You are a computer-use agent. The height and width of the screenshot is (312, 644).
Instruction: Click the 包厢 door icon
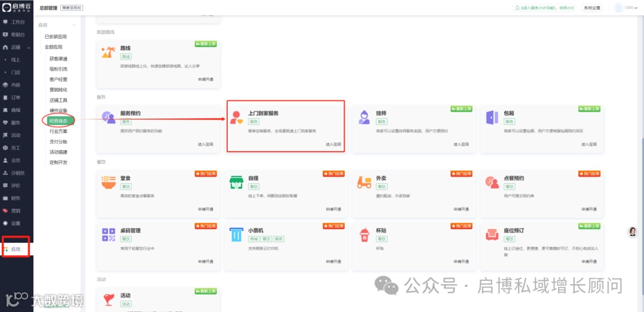click(x=491, y=118)
